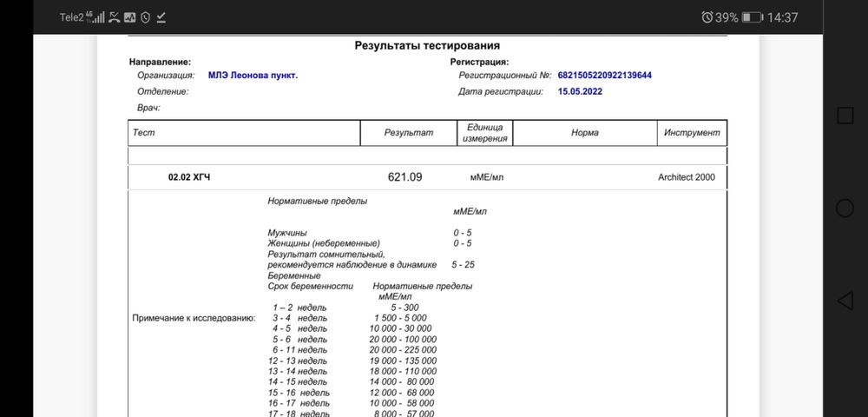Tap the Android back triangle button
This screenshot has width=868, height=417.
[x=845, y=301]
